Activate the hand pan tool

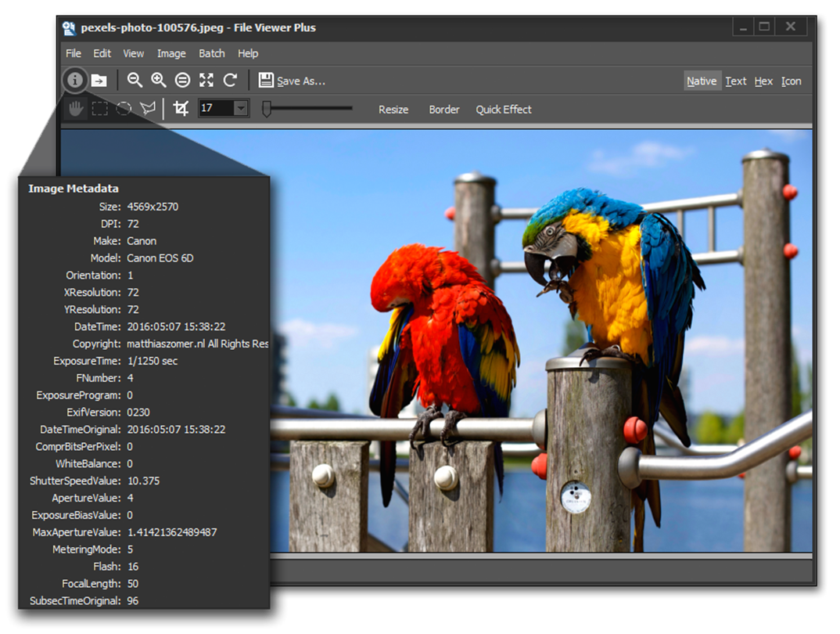click(x=75, y=109)
